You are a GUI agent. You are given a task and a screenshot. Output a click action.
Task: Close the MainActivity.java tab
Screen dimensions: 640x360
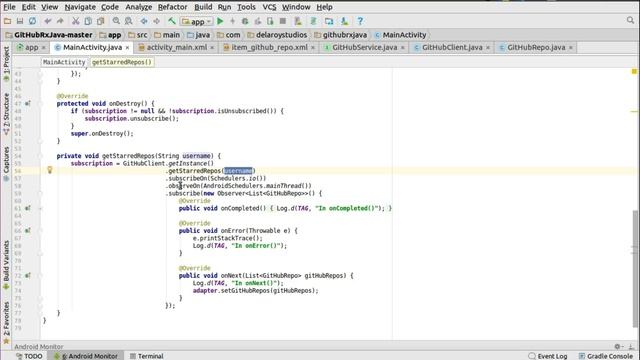(127, 48)
